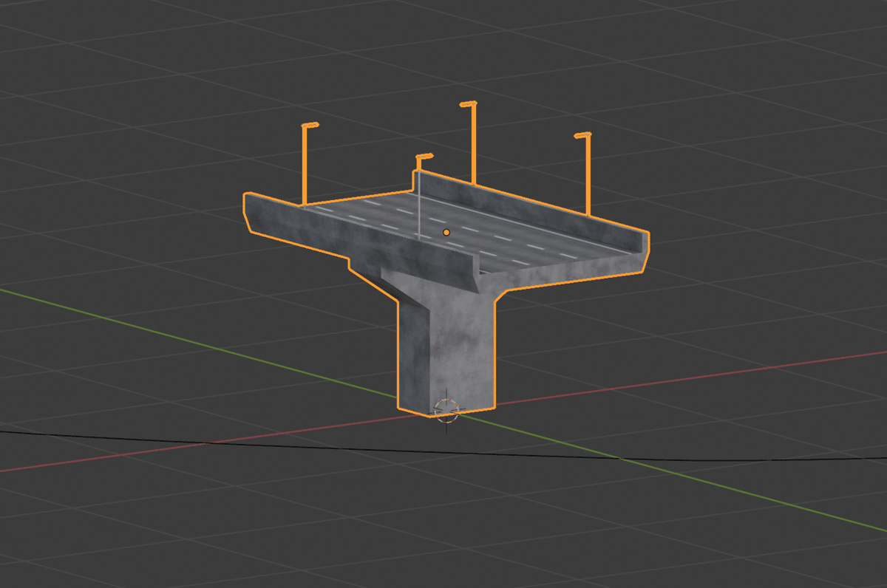Image resolution: width=887 pixels, height=588 pixels.
Task: Click the 3D cursor at pillar base
Action: 446,409
